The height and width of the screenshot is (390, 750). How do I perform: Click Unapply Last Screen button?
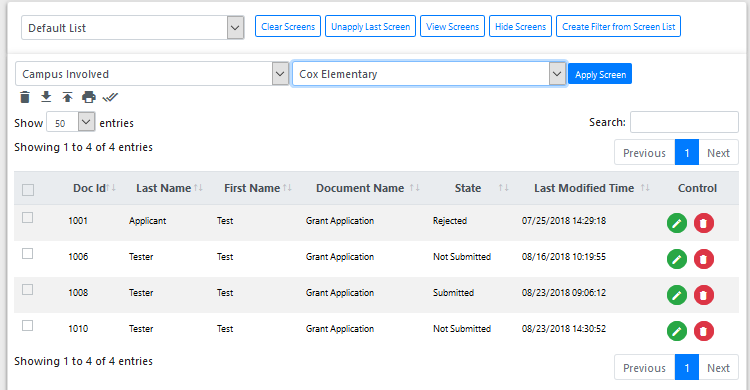click(x=371, y=26)
